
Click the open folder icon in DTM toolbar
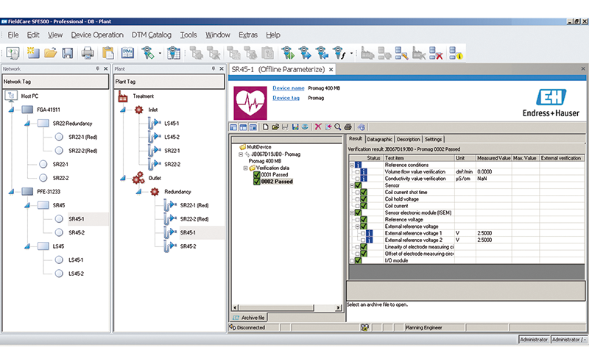click(275, 126)
